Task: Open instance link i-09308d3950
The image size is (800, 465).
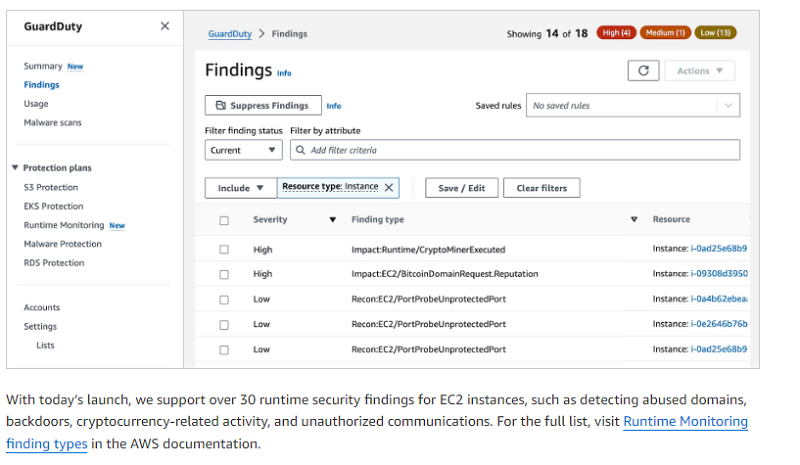Action: click(x=719, y=274)
